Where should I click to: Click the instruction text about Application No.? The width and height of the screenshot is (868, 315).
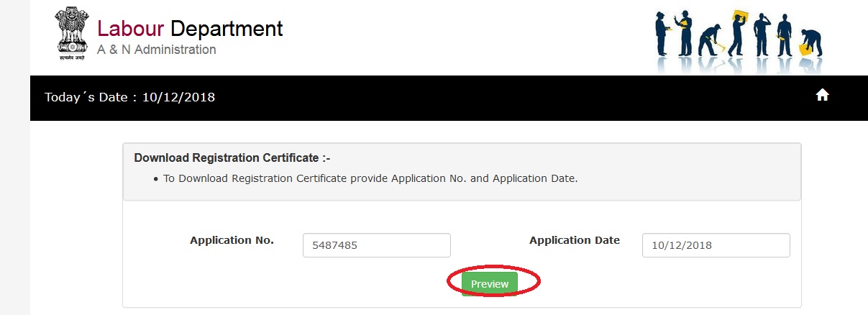(x=370, y=178)
